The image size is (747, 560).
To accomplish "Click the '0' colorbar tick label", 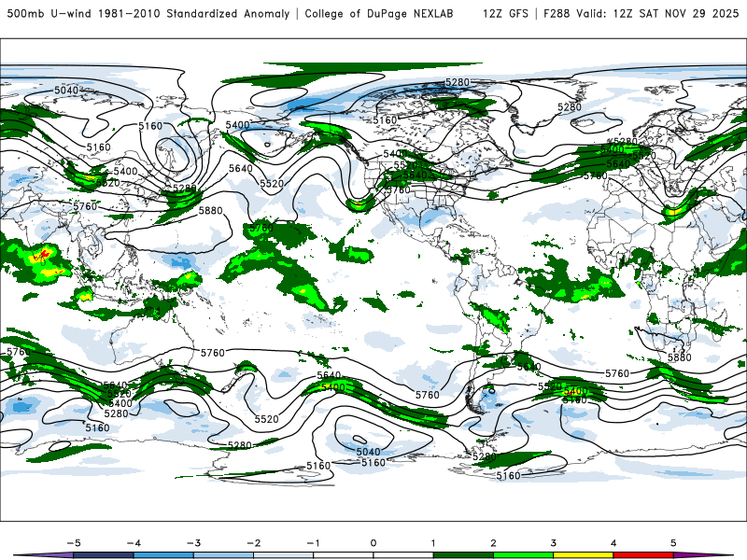I will 373,543.
